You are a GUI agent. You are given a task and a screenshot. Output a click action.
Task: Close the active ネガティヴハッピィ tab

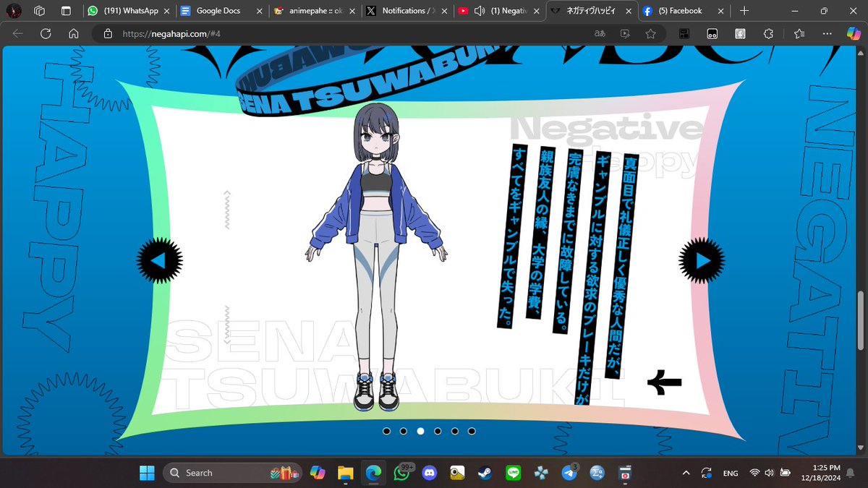click(628, 11)
